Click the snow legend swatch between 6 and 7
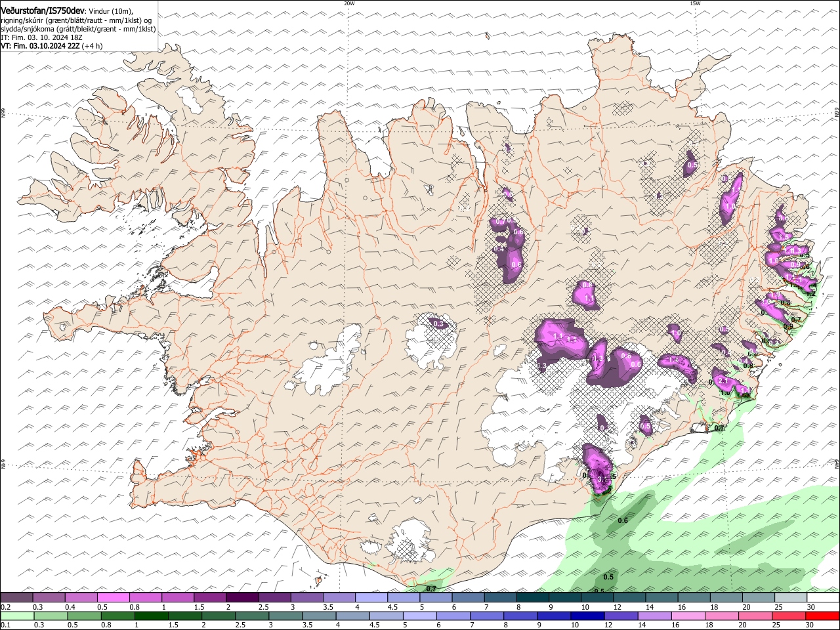This screenshot has width=840, height=630. point(467,597)
